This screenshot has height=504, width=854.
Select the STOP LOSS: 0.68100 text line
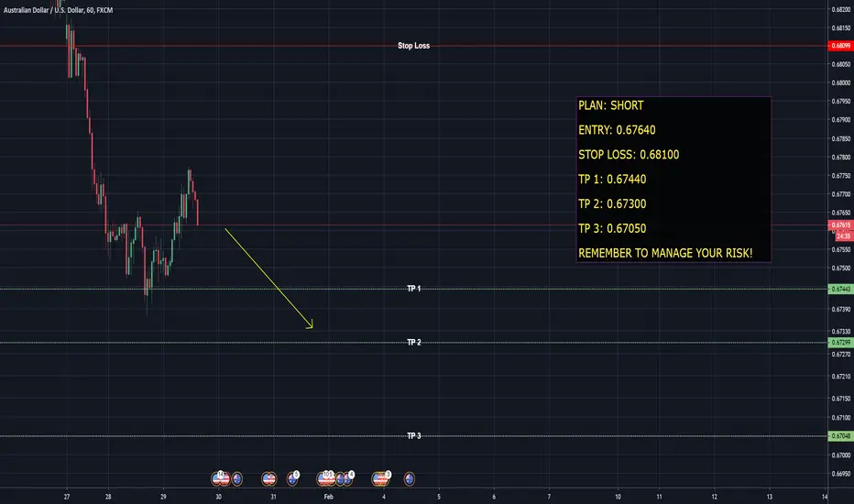(629, 155)
